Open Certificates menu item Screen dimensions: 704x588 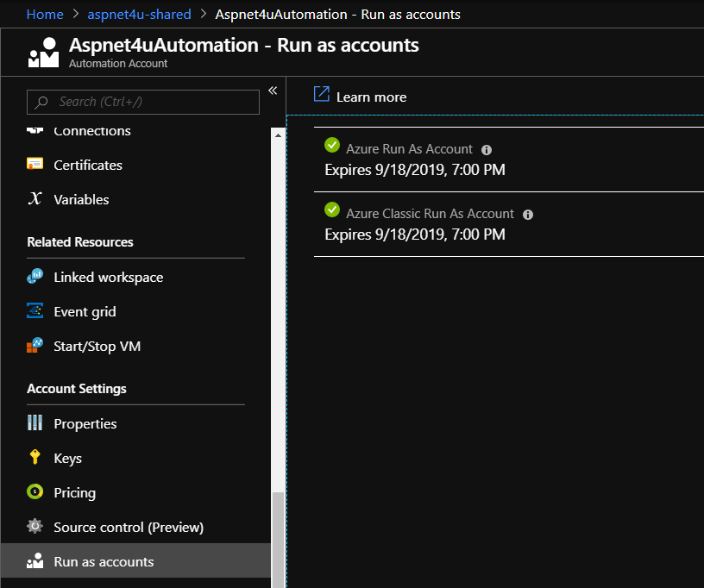click(136, 165)
